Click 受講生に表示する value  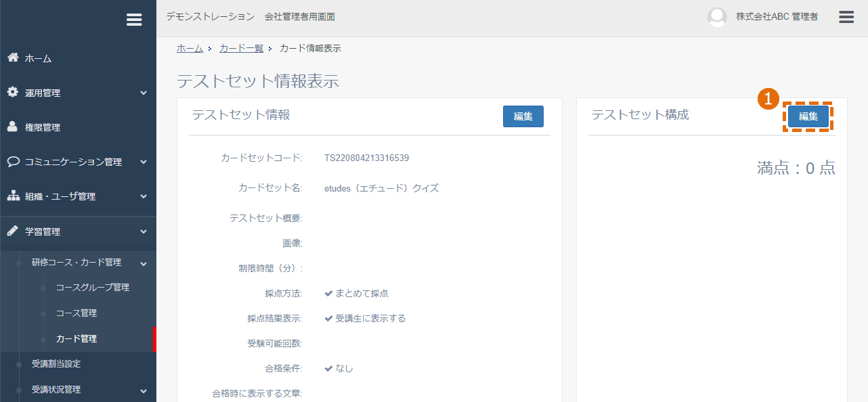click(x=370, y=318)
